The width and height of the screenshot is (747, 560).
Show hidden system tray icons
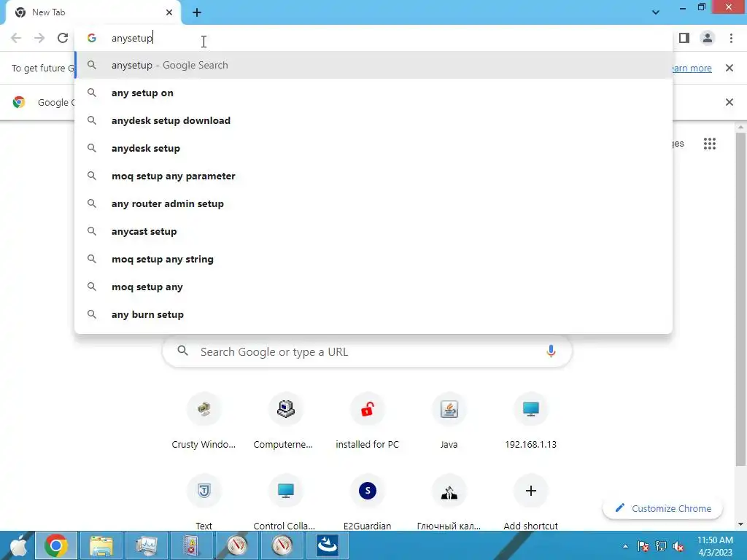click(625, 546)
